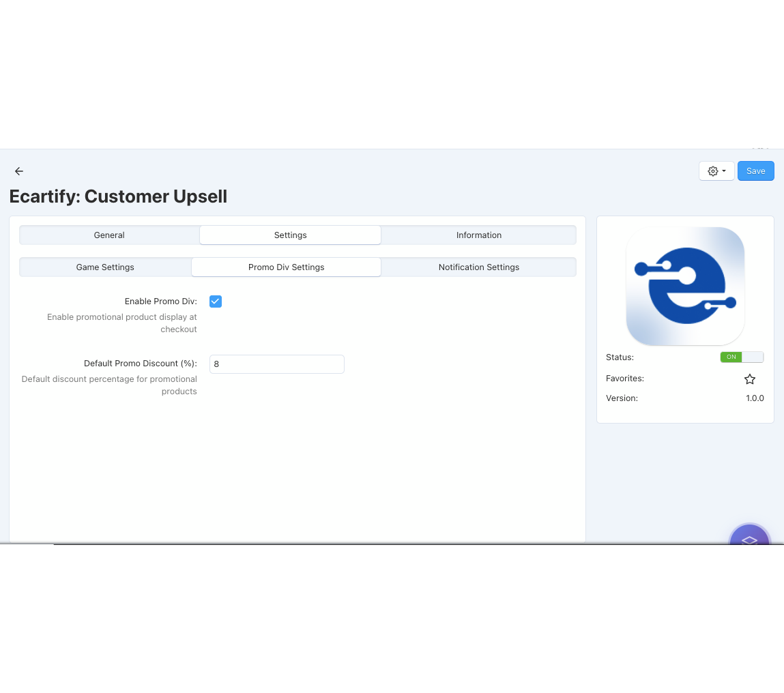Click the Enable Promo Div label
The image size is (784, 693).
tap(160, 301)
